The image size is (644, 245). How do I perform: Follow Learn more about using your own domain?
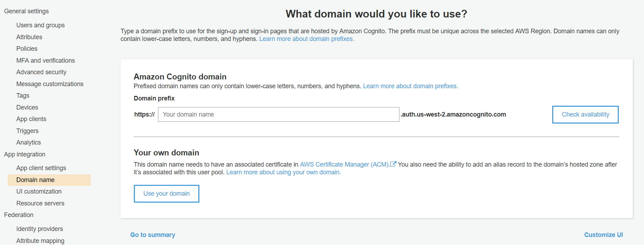pos(283,172)
